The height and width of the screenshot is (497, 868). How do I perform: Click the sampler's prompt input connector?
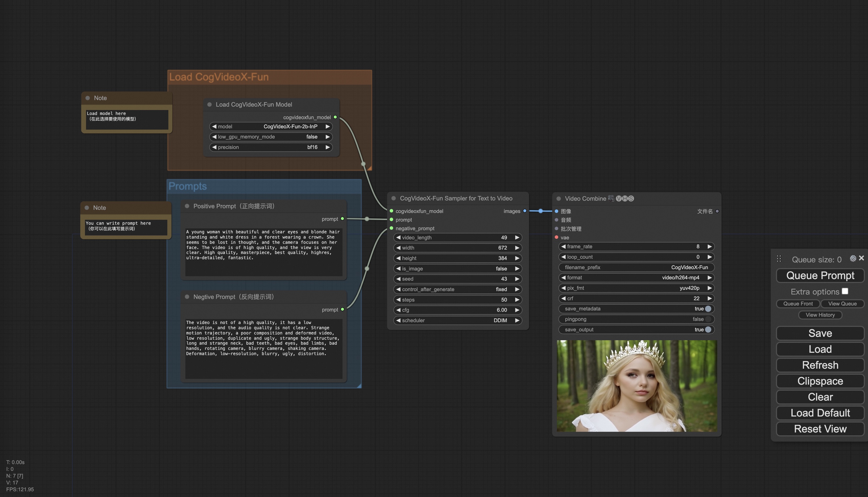(x=391, y=219)
